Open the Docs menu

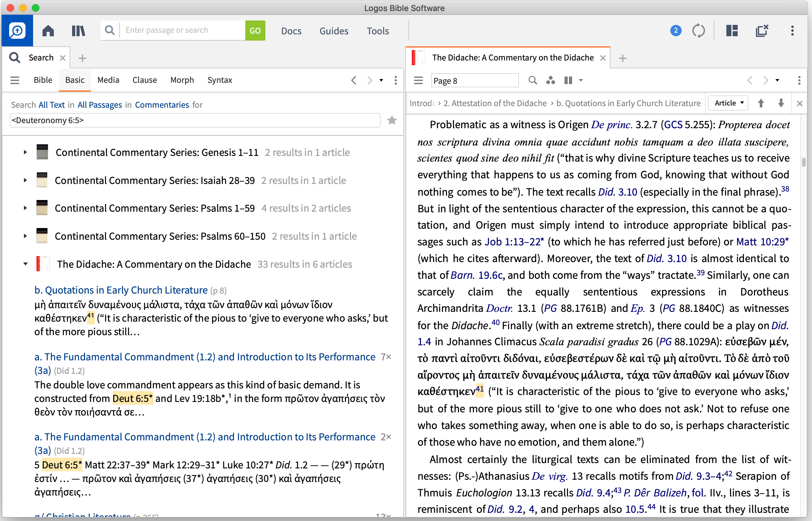pyautogui.click(x=291, y=31)
